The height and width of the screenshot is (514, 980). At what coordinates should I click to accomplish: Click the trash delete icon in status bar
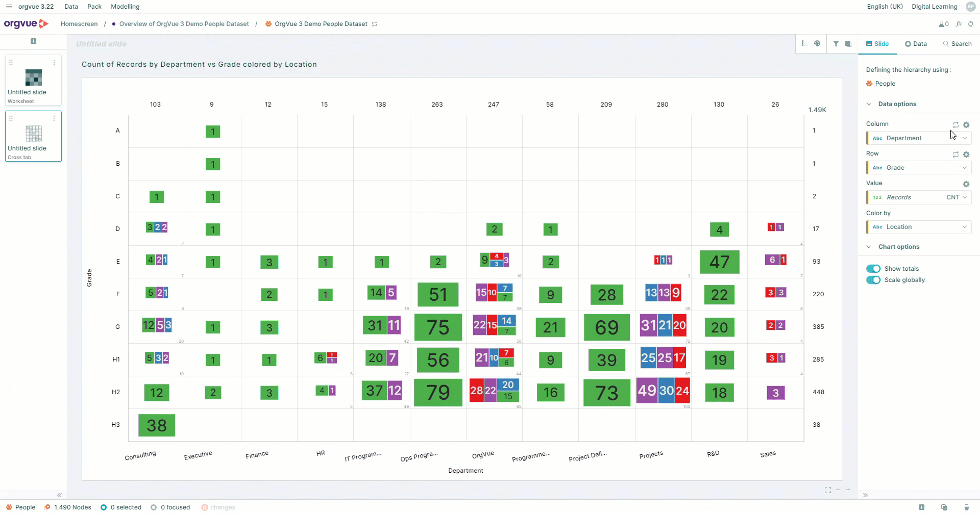pos(966,507)
